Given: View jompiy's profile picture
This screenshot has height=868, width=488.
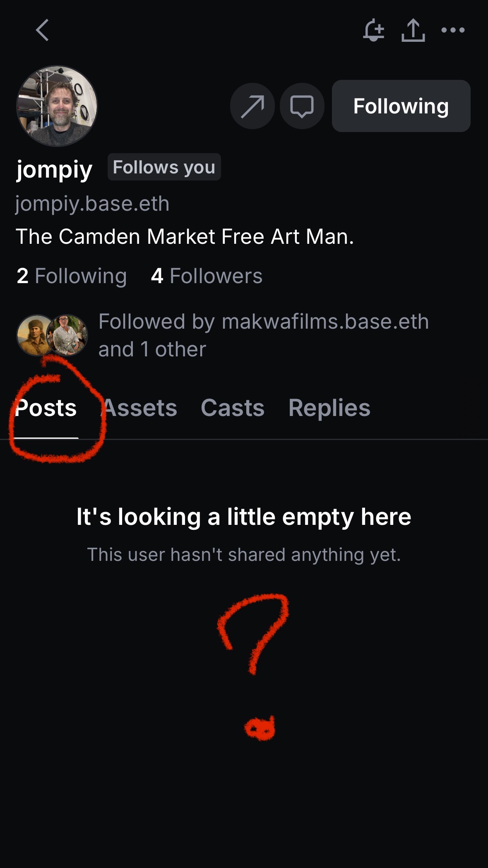Looking at the screenshot, I should pyautogui.click(x=57, y=106).
